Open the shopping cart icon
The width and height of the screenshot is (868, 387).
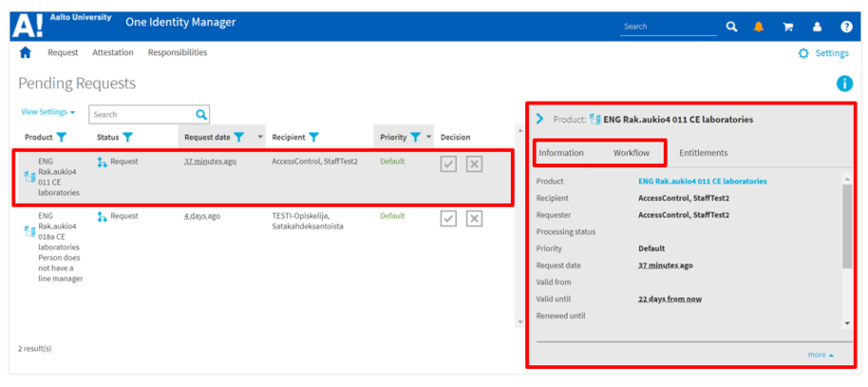(x=787, y=27)
